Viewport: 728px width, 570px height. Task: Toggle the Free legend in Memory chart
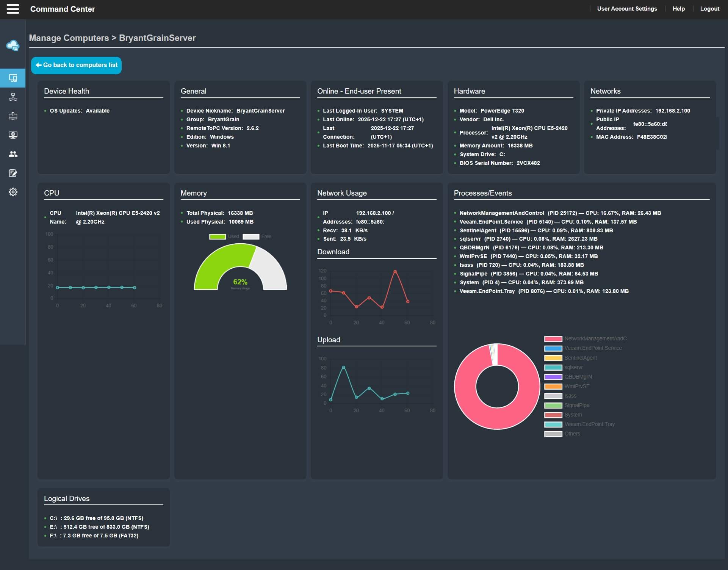coord(257,236)
